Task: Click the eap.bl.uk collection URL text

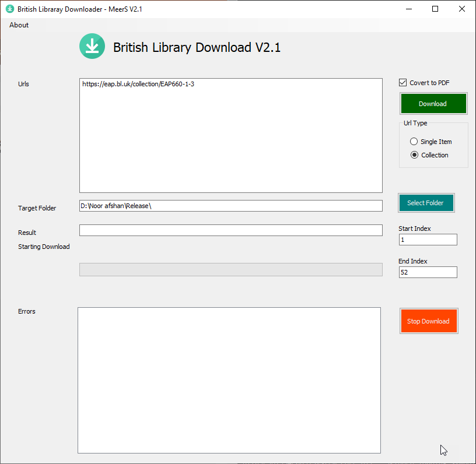Action: coord(138,84)
